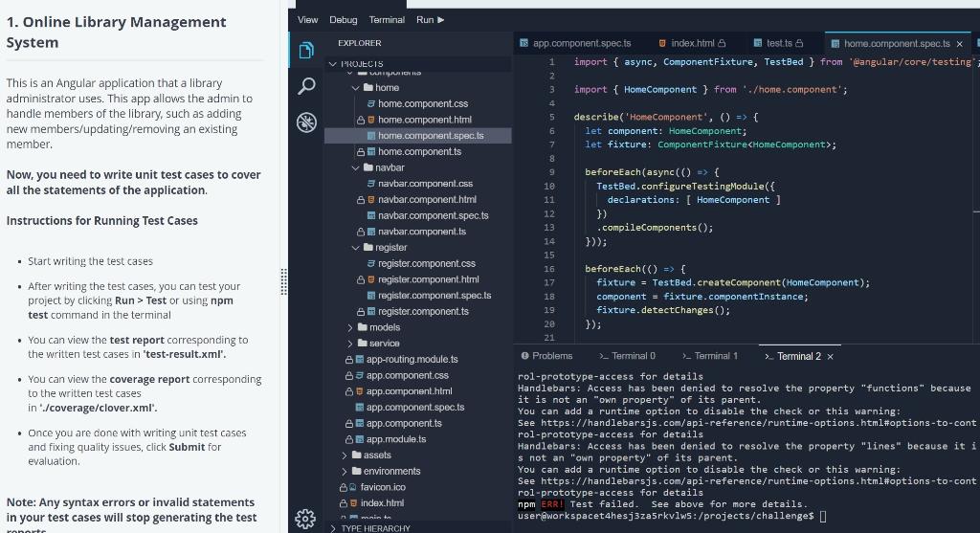Click the terminal command prompt input
The height and width of the screenshot is (533, 980).
tap(823, 516)
